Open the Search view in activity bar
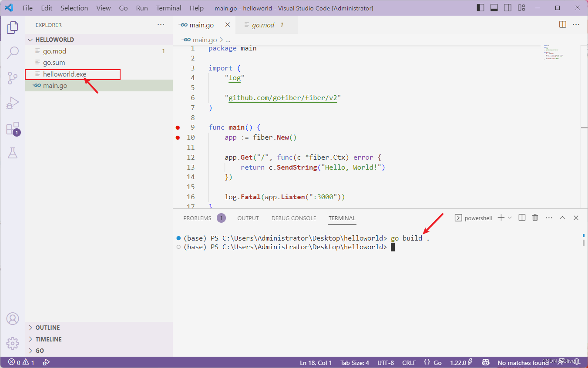 (13, 53)
